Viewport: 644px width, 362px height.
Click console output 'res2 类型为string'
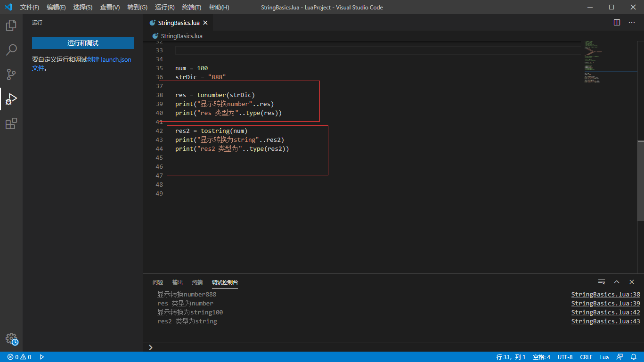(x=187, y=321)
